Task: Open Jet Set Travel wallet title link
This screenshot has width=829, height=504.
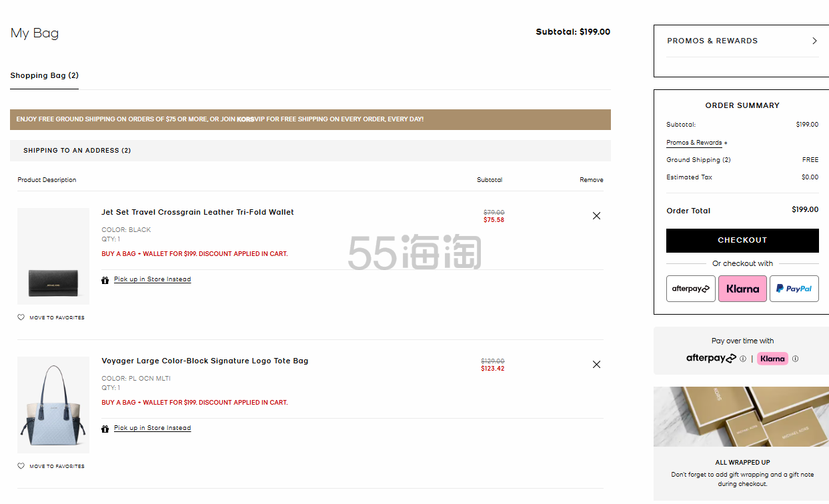Action: [197, 212]
